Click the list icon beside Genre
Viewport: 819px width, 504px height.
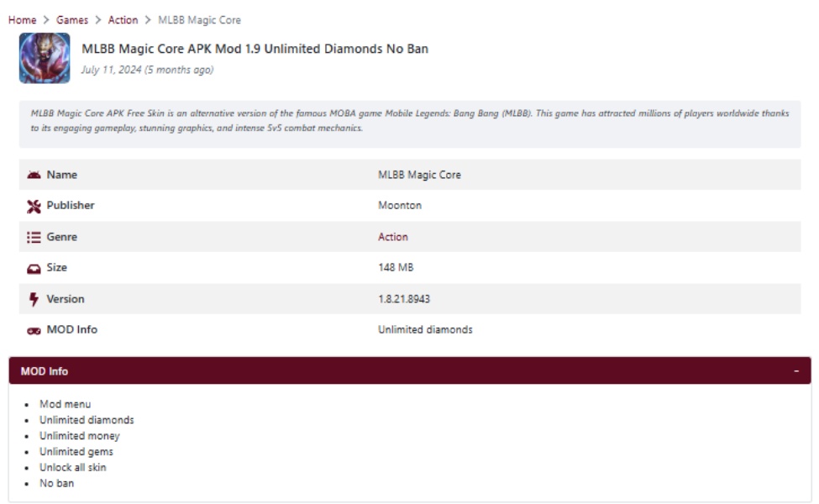tap(34, 237)
